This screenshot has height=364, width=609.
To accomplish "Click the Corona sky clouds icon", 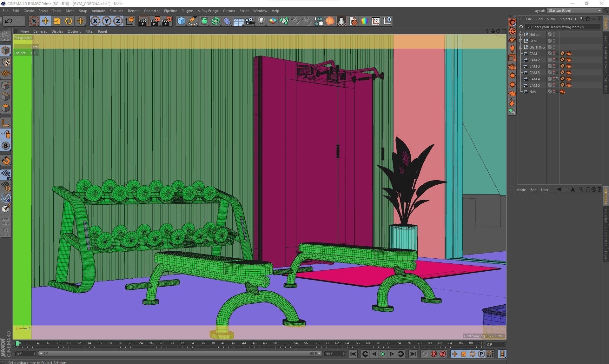I will [512, 94].
